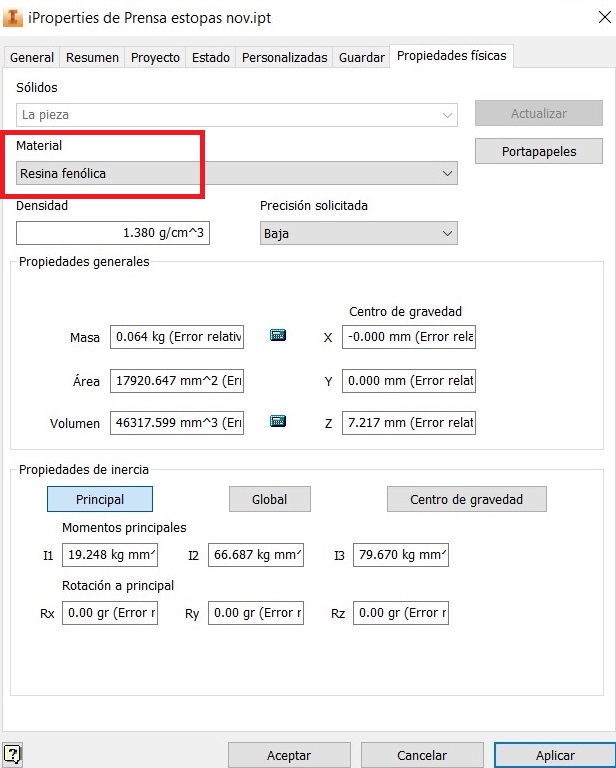Image resolution: width=616 pixels, height=768 pixels.
Task: Open the help question mark icon
Action: [x=13, y=755]
